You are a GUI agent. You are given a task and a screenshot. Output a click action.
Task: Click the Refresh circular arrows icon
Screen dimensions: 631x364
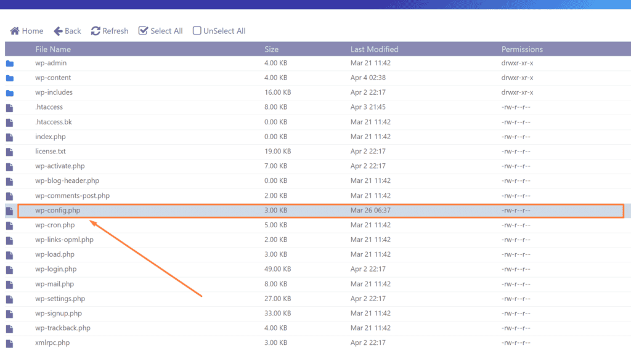click(96, 31)
